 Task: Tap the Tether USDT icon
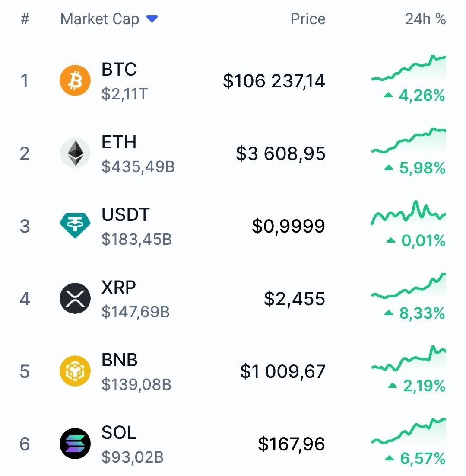coord(75,226)
